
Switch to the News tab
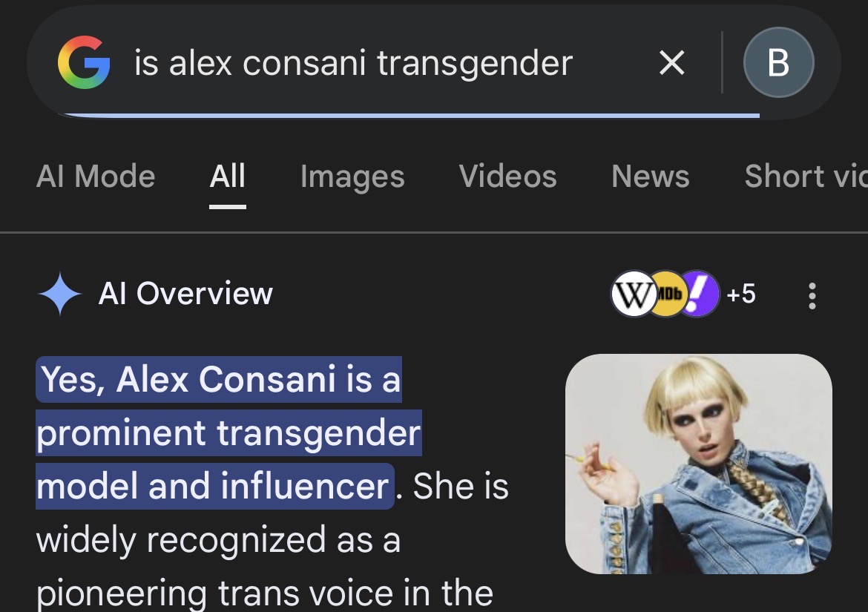[651, 177]
